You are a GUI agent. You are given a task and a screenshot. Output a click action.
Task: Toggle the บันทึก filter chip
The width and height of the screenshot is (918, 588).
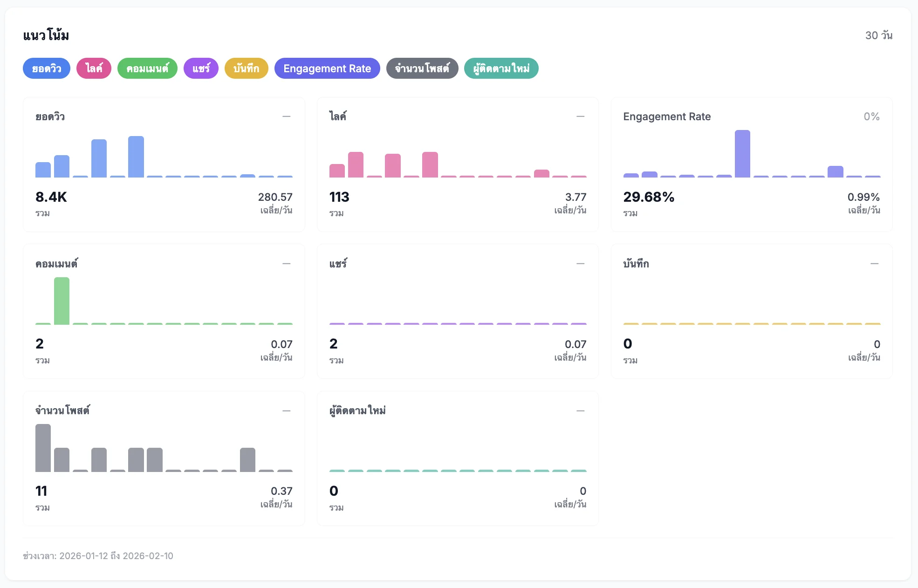click(246, 68)
